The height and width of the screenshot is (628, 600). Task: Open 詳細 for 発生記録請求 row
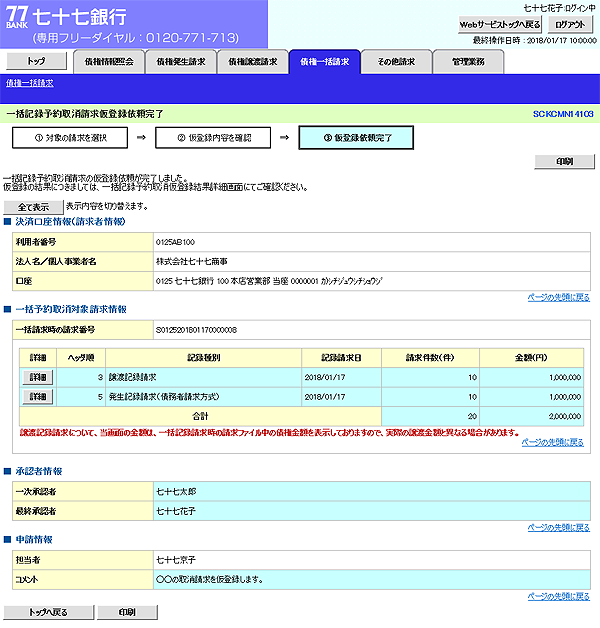(x=38, y=397)
